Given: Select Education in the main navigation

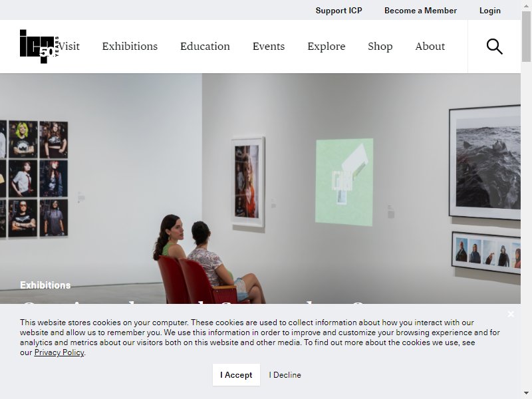Looking at the screenshot, I should click(205, 46).
